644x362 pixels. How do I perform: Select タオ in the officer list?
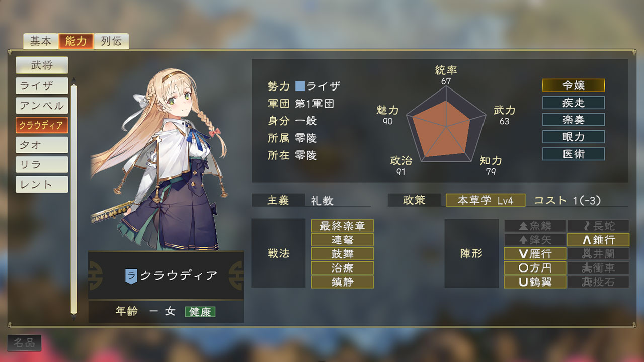(x=42, y=145)
